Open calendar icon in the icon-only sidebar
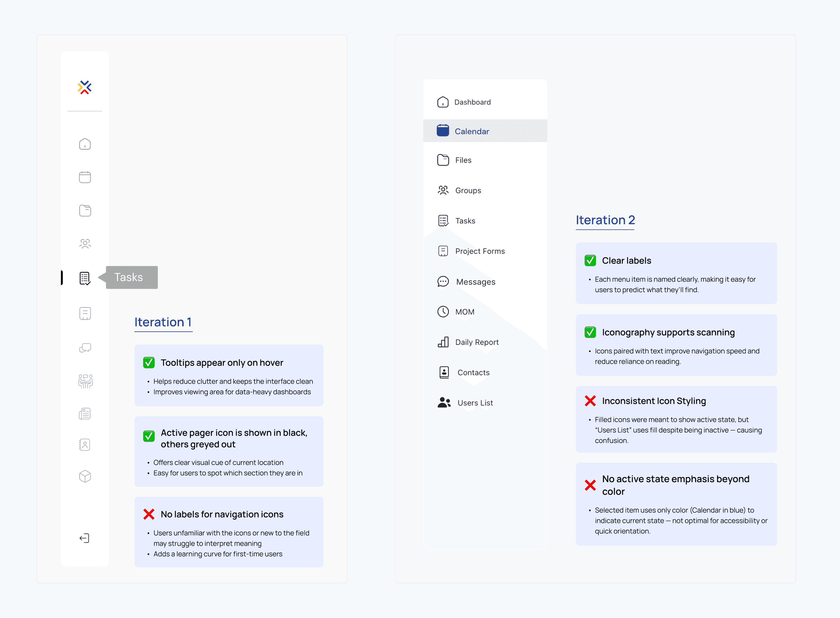840x618 pixels. point(85,177)
